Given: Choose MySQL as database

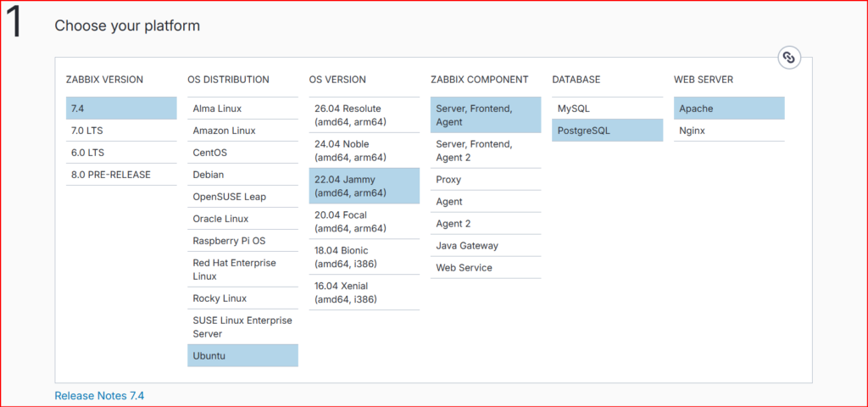Looking at the screenshot, I should click(x=607, y=109).
